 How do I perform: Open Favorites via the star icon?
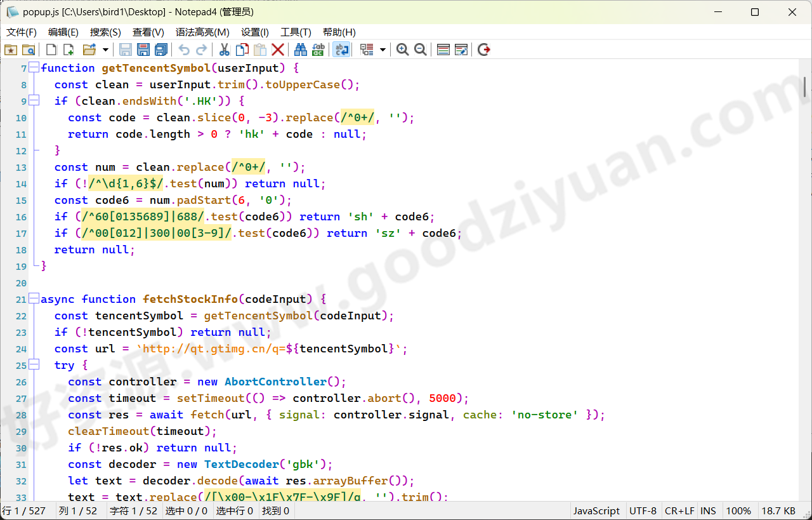point(11,50)
